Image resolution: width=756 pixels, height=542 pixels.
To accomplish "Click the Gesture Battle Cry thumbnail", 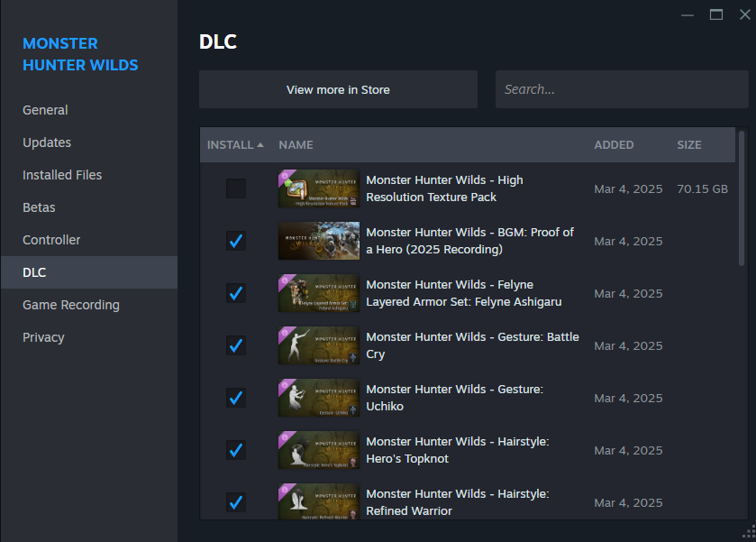I will click(319, 345).
